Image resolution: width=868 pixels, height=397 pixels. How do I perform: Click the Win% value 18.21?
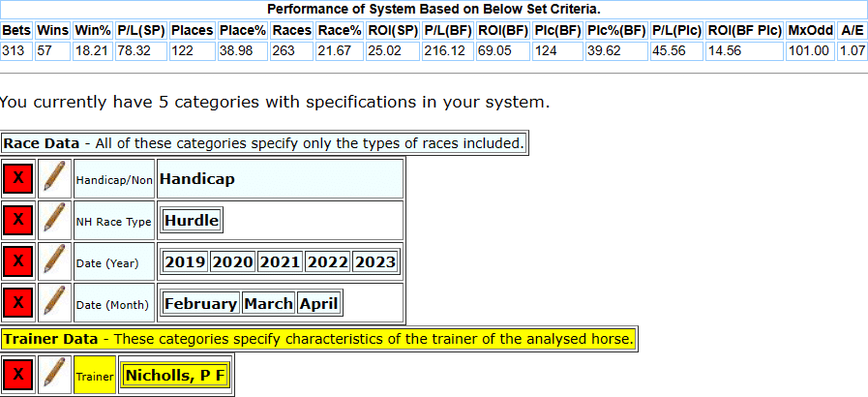93,51
